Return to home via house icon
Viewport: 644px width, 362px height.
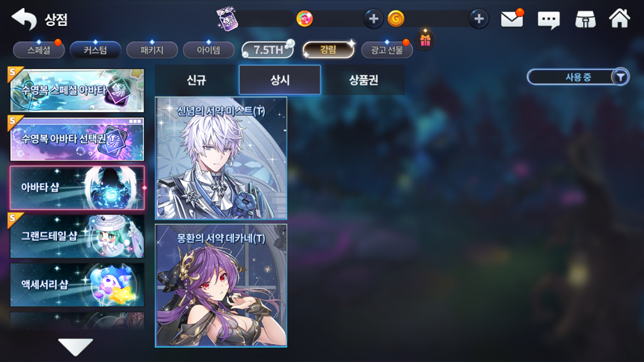pyautogui.click(x=619, y=18)
